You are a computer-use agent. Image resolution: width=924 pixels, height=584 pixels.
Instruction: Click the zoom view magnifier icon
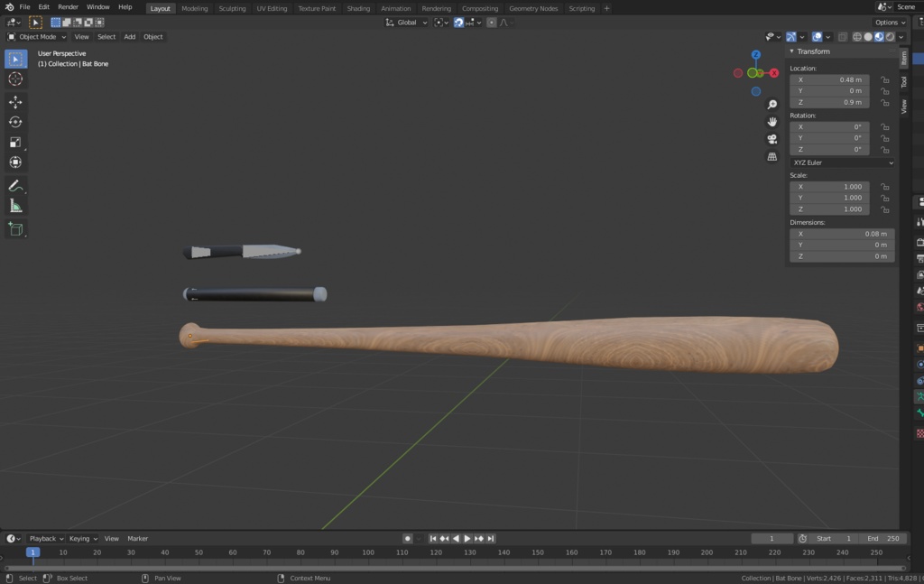[772, 105]
